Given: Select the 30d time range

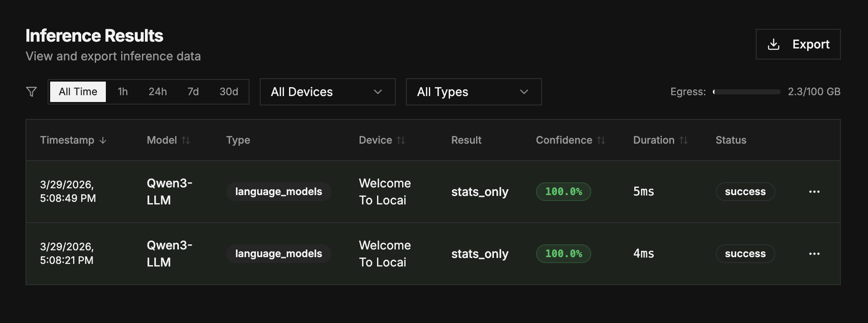Looking at the screenshot, I should coord(229,92).
